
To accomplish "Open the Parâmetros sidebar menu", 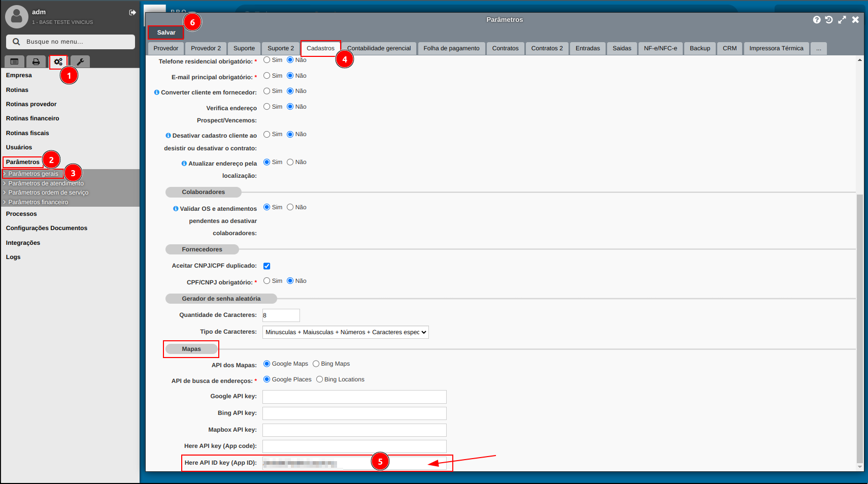I will click(x=23, y=162).
